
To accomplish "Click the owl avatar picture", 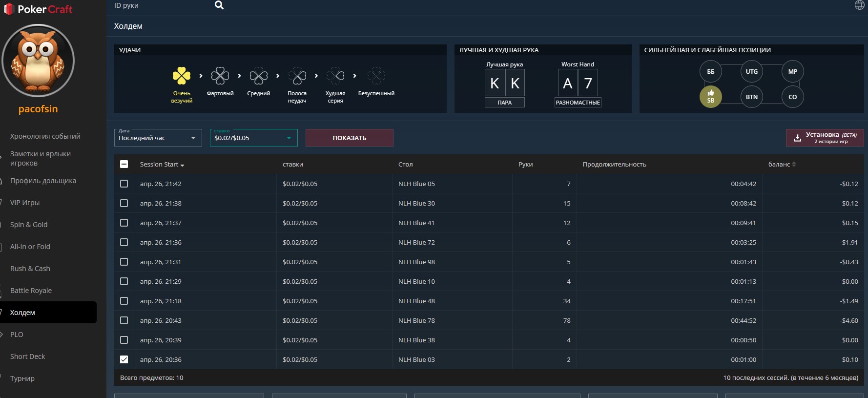I will point(38,61).
